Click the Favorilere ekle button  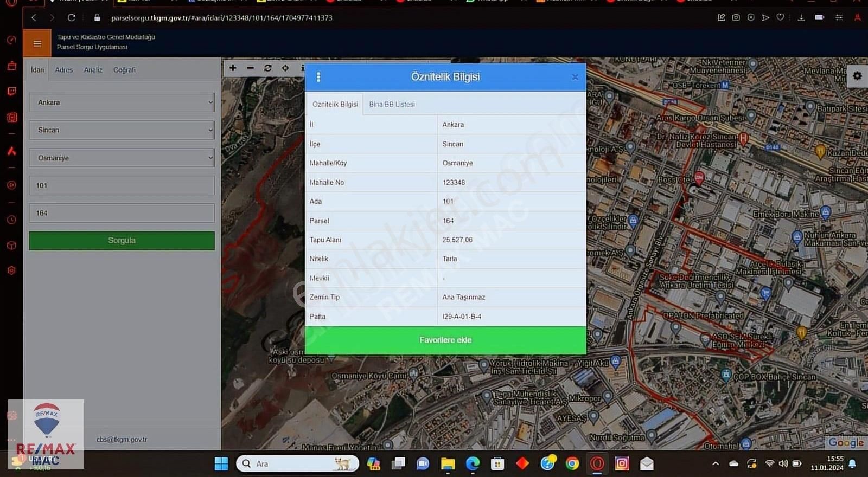[445, 340]
